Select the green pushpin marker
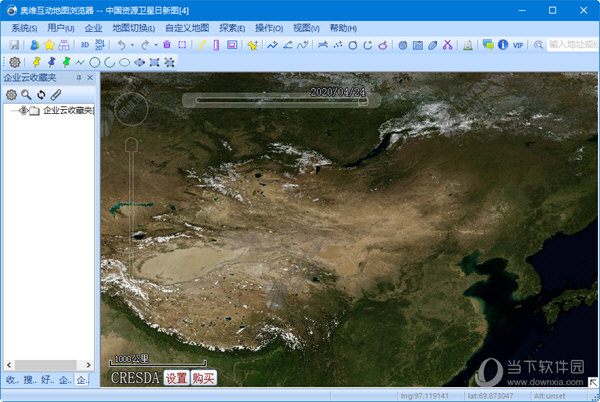 coord(66,62)
